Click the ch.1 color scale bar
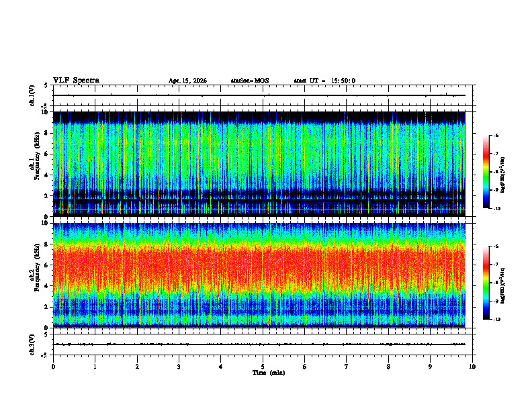The height and width of the screenshot is (411, 532). point(486,172)
